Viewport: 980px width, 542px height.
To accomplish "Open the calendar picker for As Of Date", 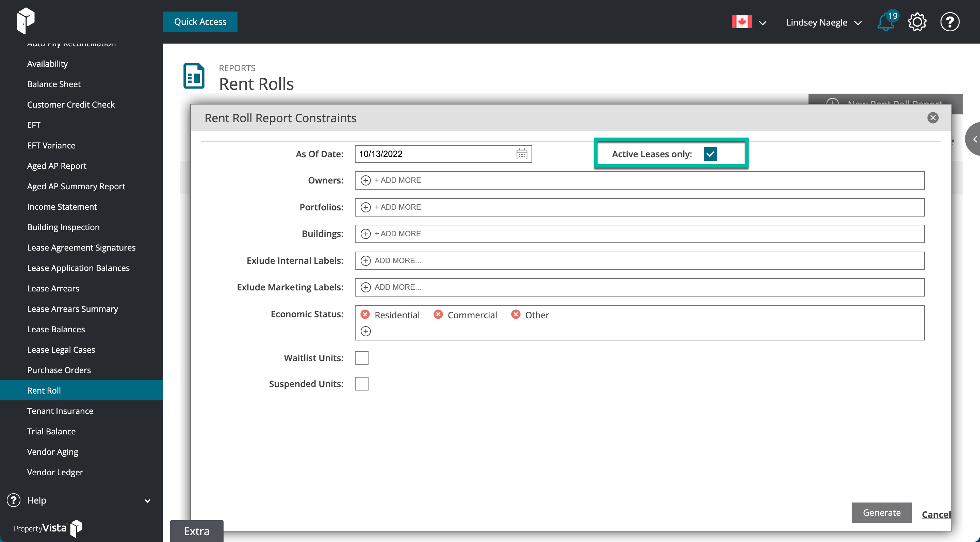I will click(522, 154).
